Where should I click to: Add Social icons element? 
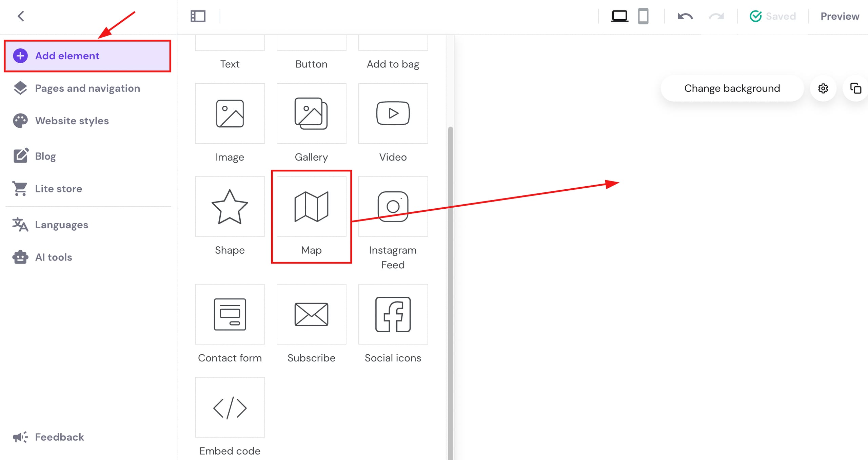393,314
